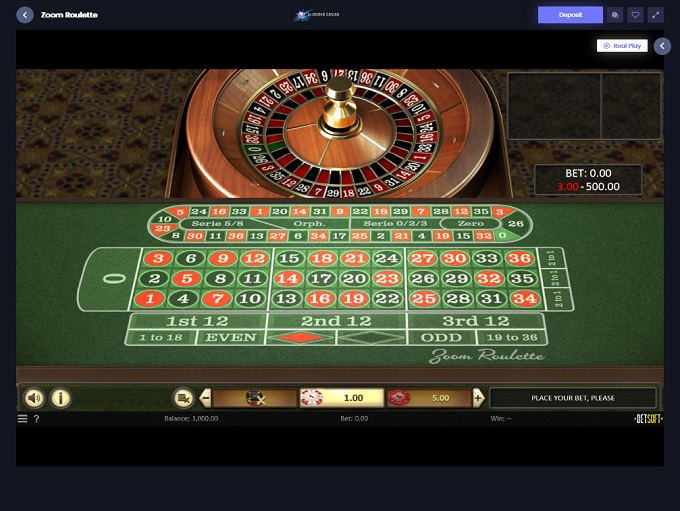Show lower chip values with minus arrow

(205, 398)
